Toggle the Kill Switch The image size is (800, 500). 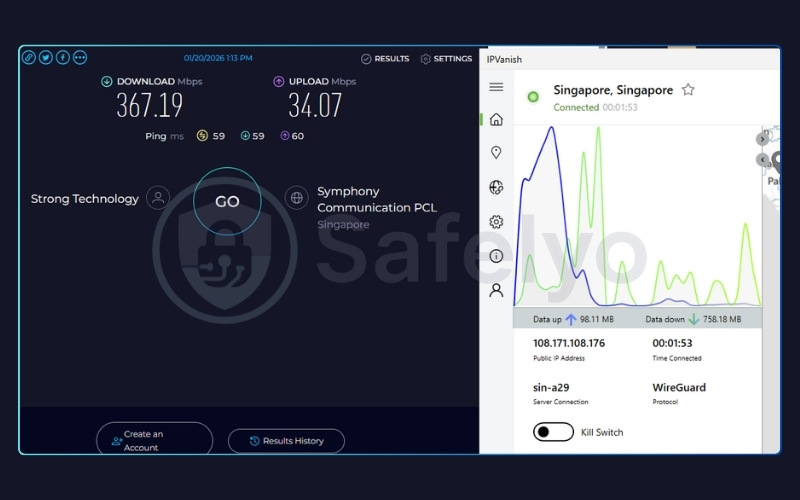[x=554, y=432]
